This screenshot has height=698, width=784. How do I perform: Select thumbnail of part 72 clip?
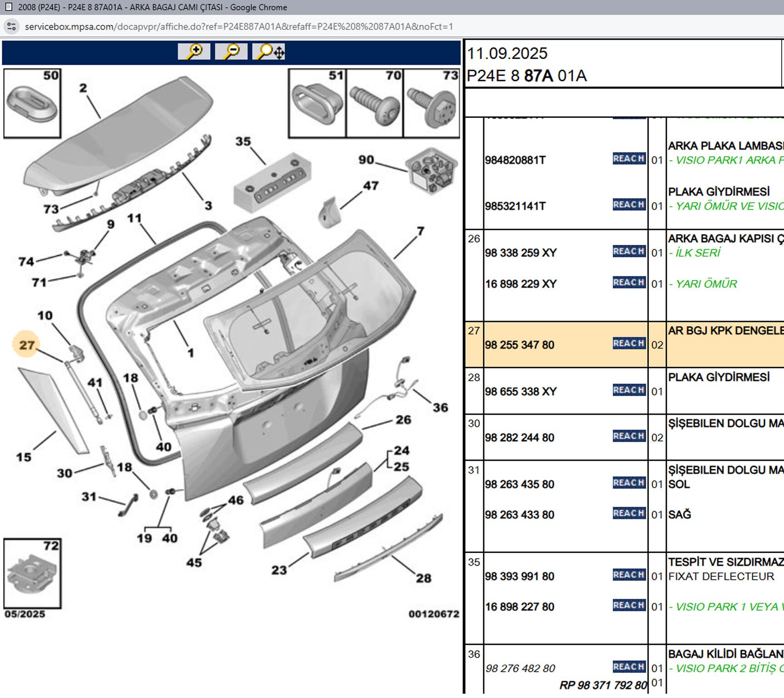[x=32, y=573]
